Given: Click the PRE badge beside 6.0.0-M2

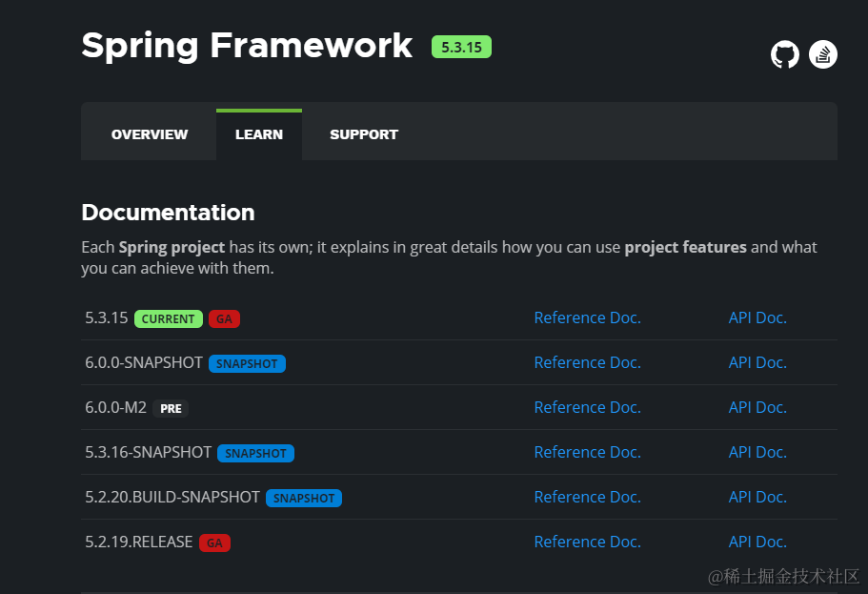Looking at the screenshot, I should click(x=171, y=408).
